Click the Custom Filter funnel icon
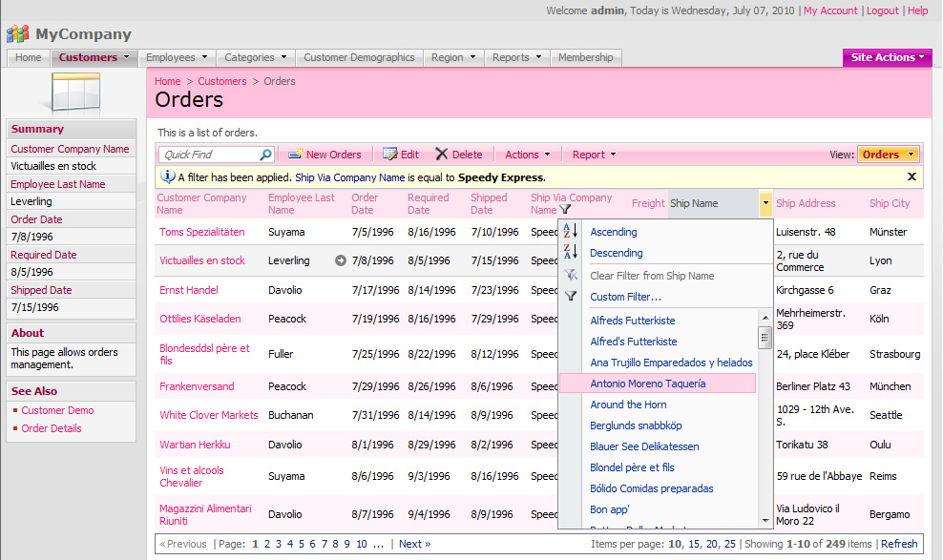This screenshot has height=560, width=943. click(570, 294)
